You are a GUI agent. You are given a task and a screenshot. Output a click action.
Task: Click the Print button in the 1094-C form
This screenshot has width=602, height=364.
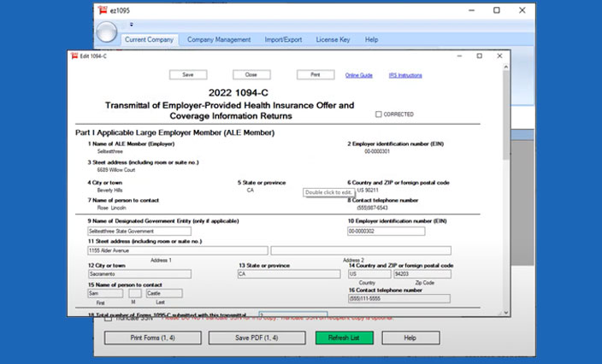316,75
